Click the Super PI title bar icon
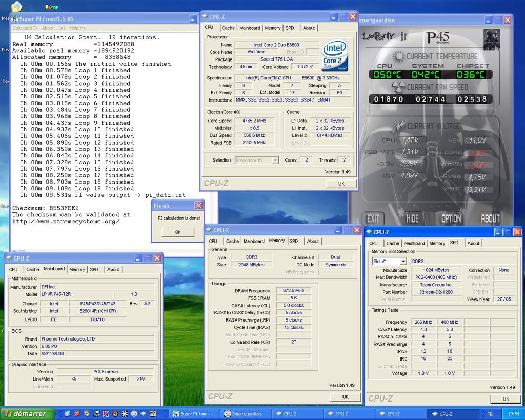This screenshot has height=420, width=525. coord(15,18)
